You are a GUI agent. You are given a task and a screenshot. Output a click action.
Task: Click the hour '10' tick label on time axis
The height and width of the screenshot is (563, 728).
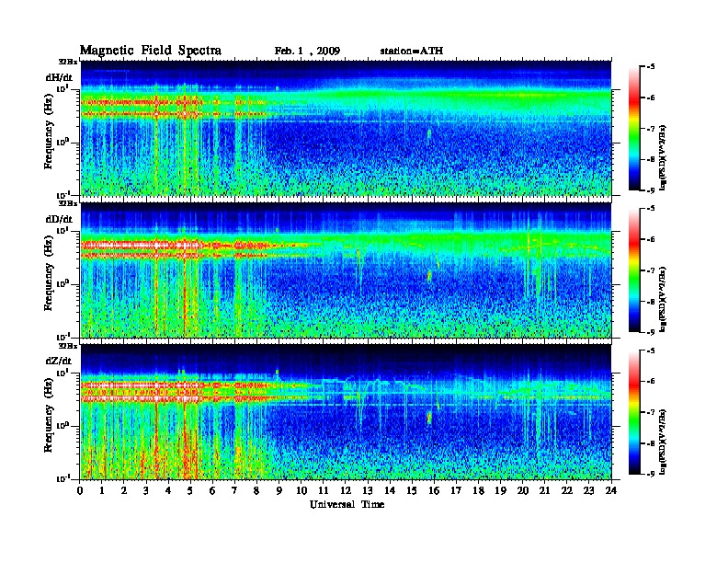301,491
